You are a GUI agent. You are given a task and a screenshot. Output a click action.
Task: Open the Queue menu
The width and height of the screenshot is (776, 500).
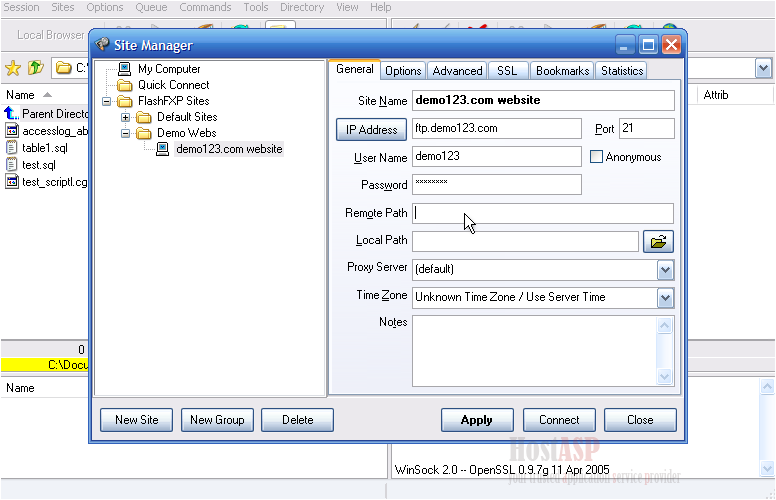151,7
